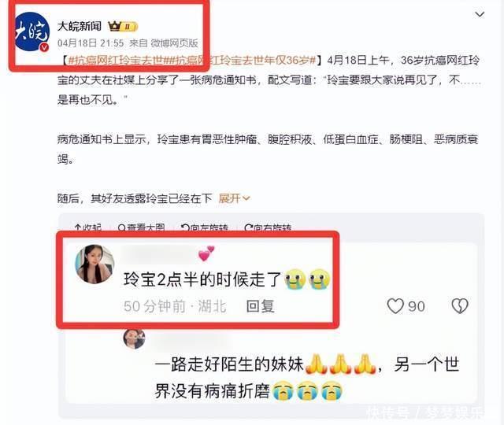Viewport: 504px width, 425px height.
Task: Expand full post with 展开
Action: point(234,198)
